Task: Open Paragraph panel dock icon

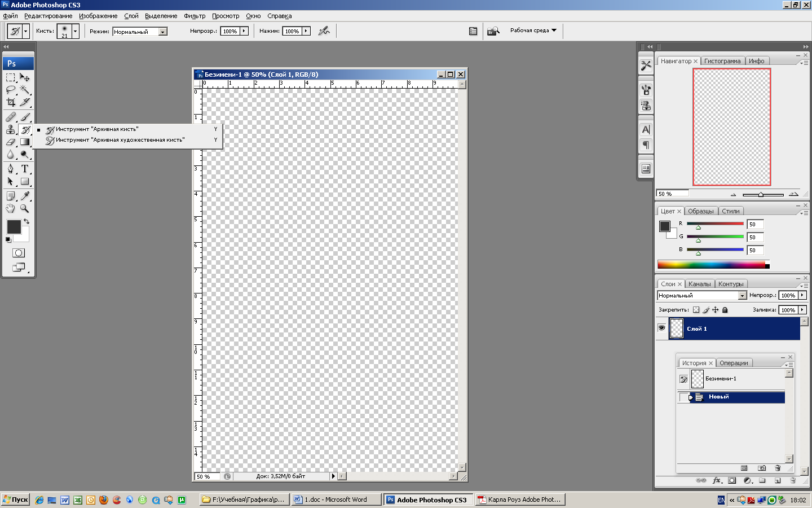Action: click(646, 145)
